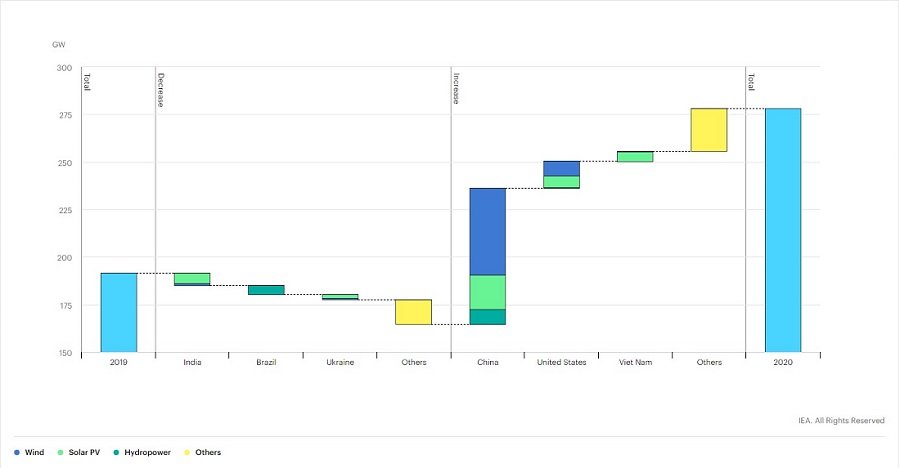The image size is (900, 468).
Task: Click the '2019' axis label
Action: pyautogui.click(x=119, y=362)
